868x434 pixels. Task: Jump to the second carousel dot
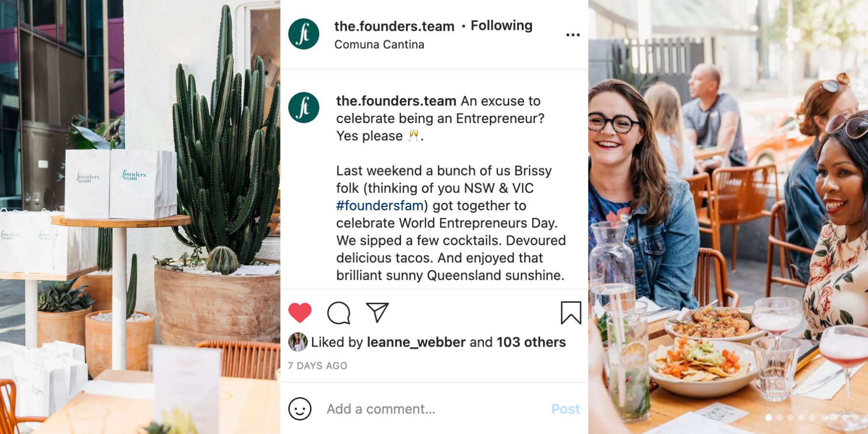pyautogui.click(x=779, y=418)
